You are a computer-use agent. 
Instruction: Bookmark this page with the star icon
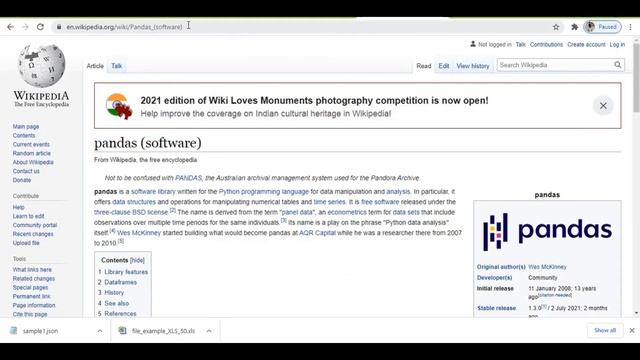coord(556,27)
